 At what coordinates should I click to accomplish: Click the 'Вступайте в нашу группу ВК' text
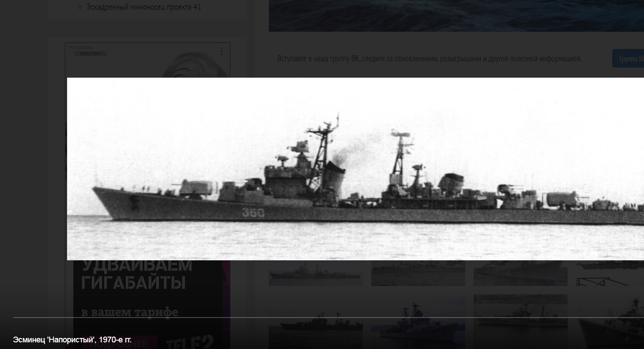pos(429,59)
